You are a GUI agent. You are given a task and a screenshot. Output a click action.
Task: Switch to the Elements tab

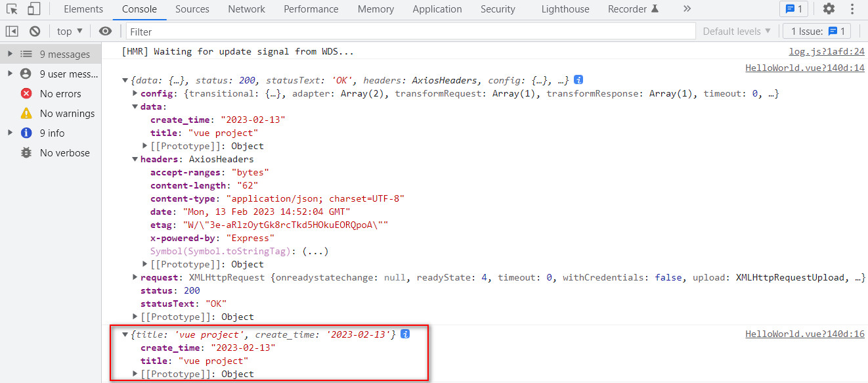tap(83, 9)
